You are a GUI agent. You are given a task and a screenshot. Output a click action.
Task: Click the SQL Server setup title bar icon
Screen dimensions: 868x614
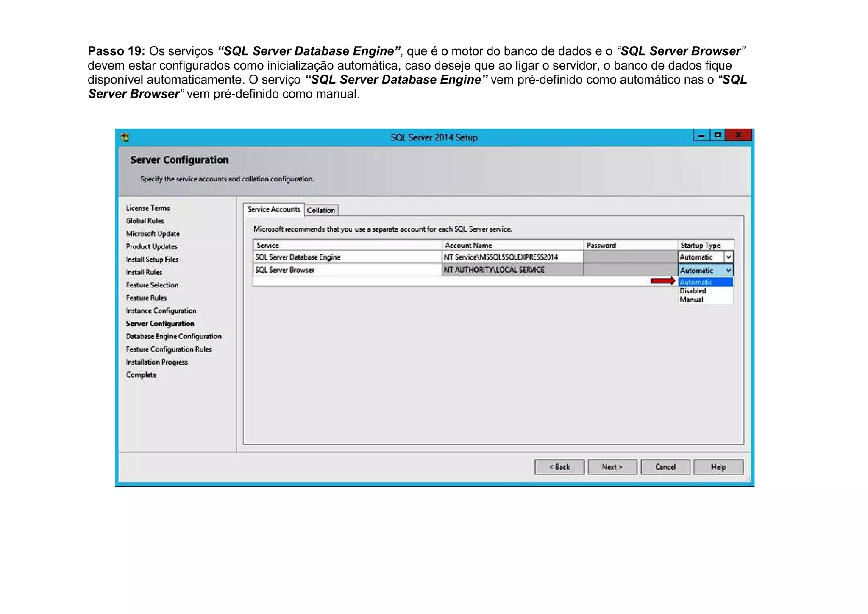pos(125,137)
